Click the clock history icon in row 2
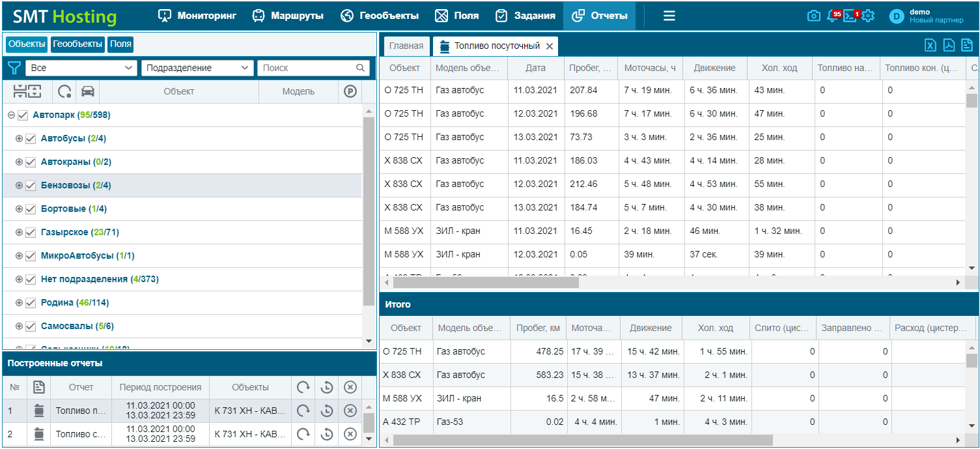980x449 pixels. tap(327, 434)
